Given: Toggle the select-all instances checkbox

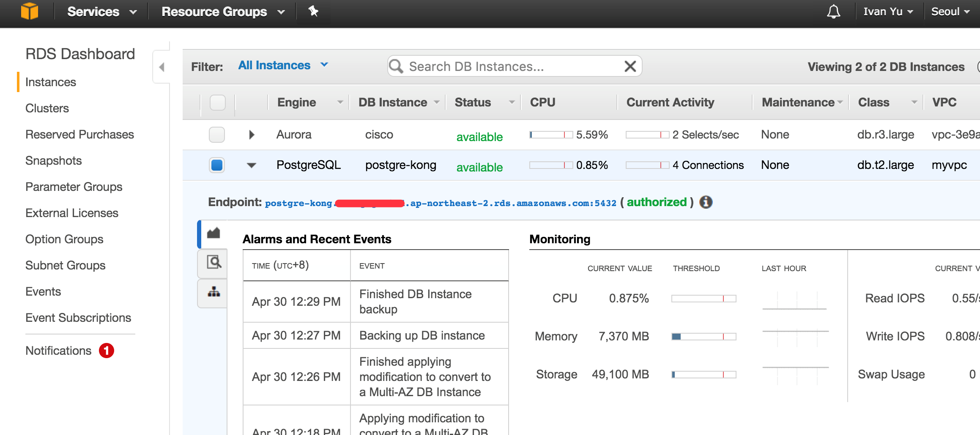Looking at the screenshot, I should coord(217,102).
